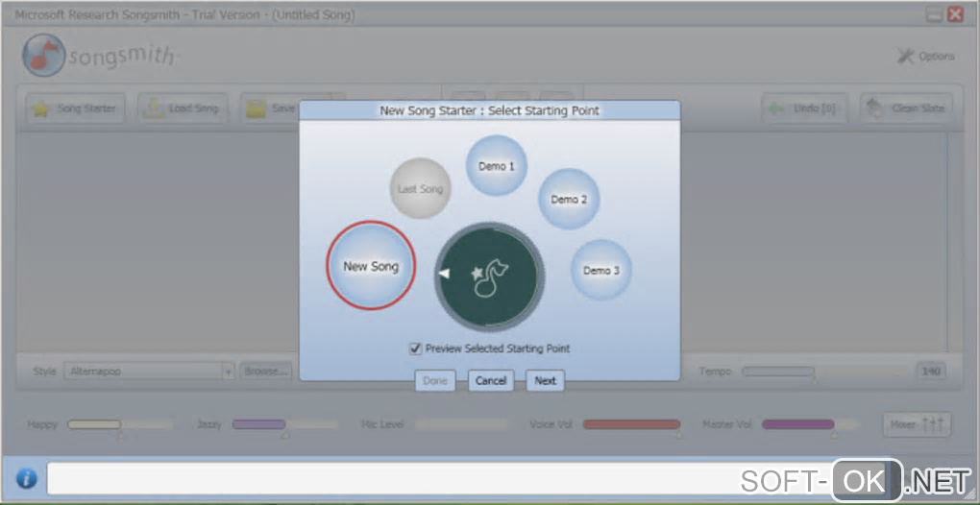Image resolution: width=980 pixels, height=505 pixels.
Task: Click the Happy slider
Action: click(120, 425)
